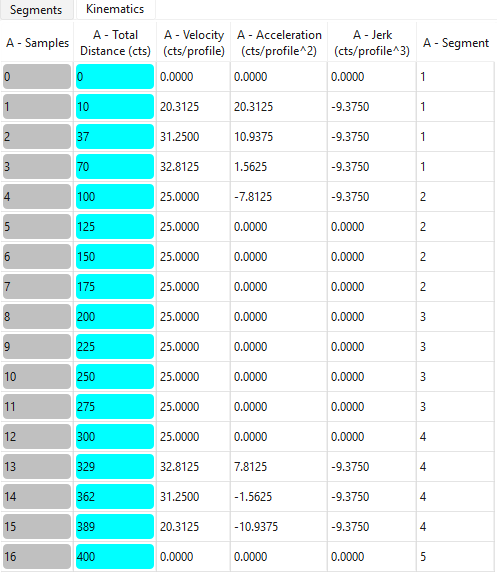The height and width of the screenshot is (573, 497).
Task: Click the A - Jerk column header
Action: tap(372, 43)
